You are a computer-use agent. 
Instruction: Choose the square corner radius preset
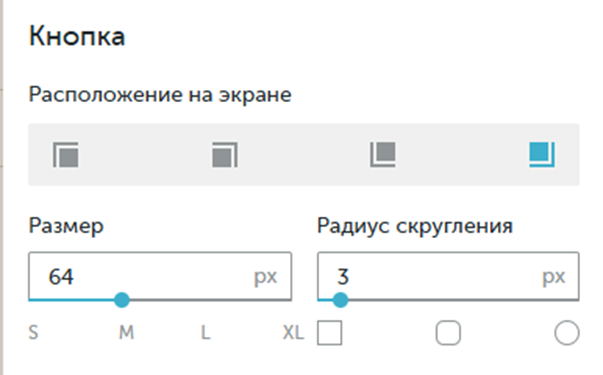pyautogui.click(x=330, y=333)
